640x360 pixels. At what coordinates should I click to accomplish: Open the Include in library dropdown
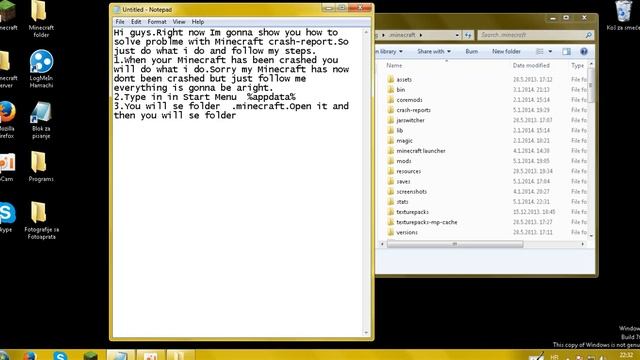(389, 51)
